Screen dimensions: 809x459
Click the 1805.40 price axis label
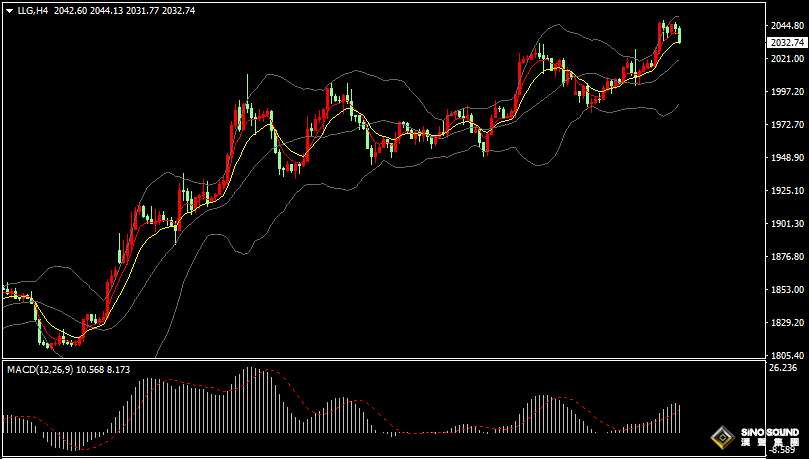[x=787, y=356]
